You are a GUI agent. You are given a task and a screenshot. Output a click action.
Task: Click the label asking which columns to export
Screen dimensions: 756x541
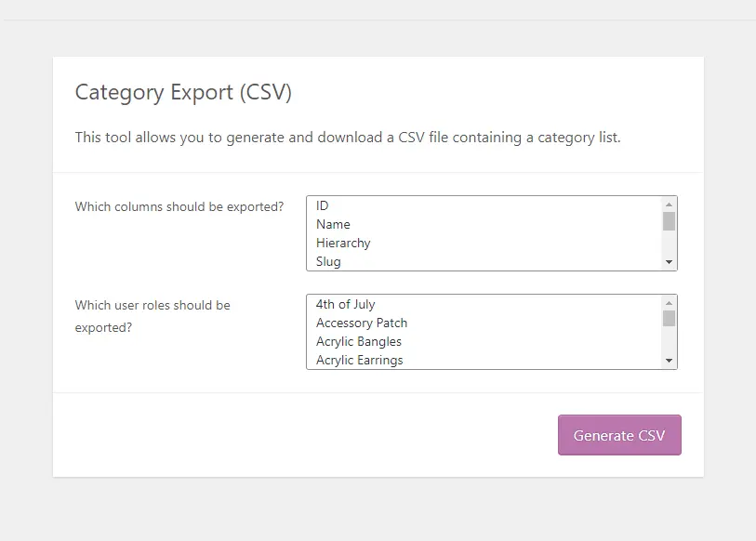pyautogui.click(x=179, y=206)
